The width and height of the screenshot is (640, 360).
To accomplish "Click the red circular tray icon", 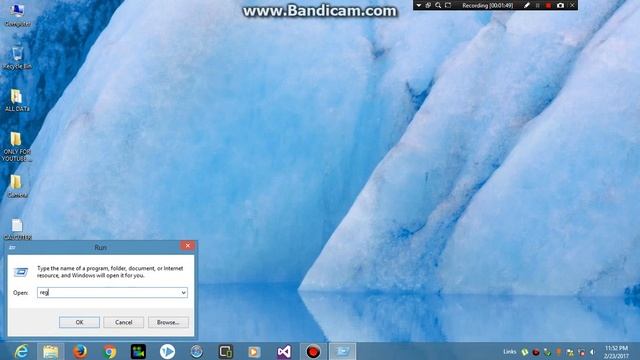I will (536, 352).
